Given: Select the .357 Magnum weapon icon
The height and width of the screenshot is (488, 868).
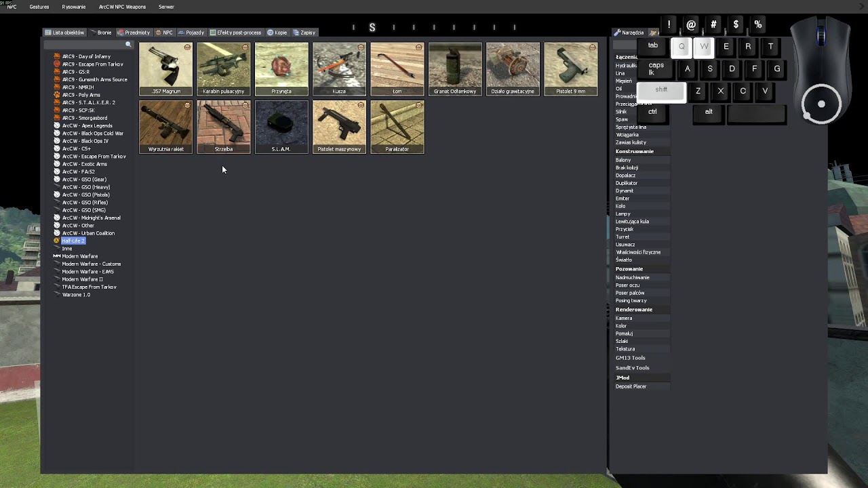Looking at the screenshot, I should pos(166,69).
